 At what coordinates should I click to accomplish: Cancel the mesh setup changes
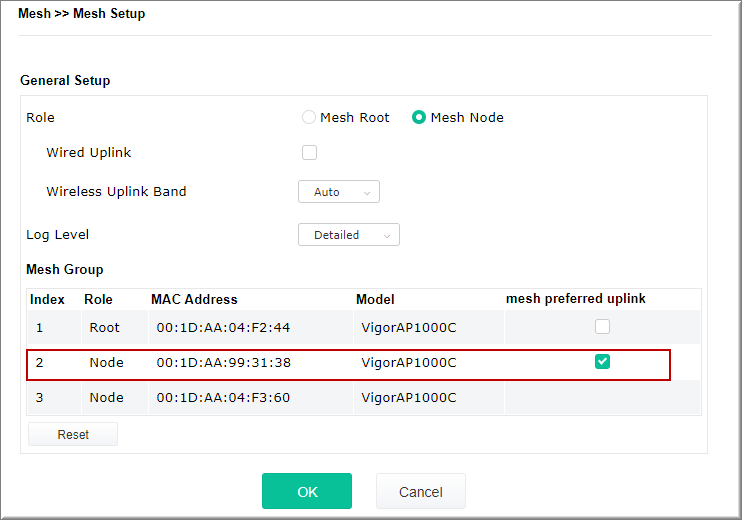pyautogui.click(x=420, y=491)
